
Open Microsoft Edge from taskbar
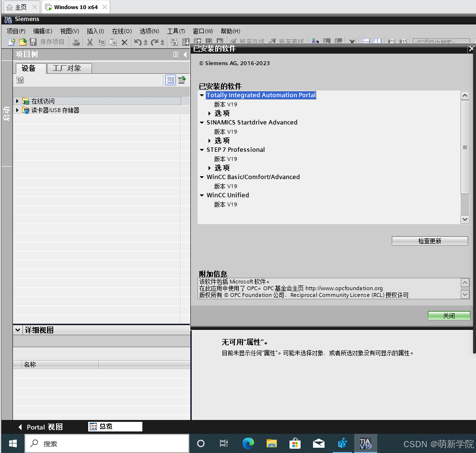[248, 443]
